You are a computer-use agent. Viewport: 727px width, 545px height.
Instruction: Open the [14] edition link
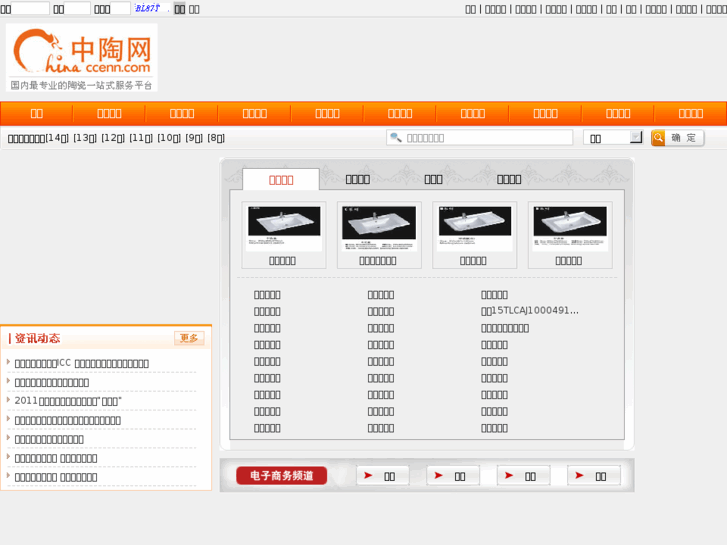[x=57, y=138]
